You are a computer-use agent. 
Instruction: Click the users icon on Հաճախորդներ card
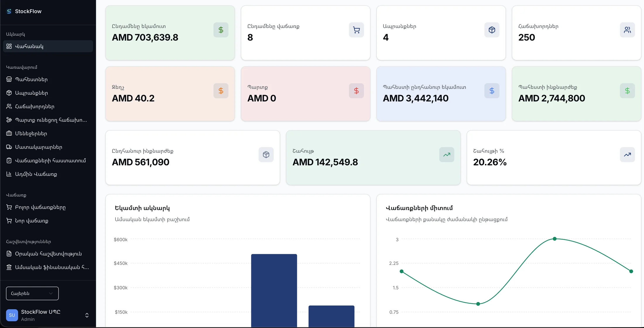coord(627,30)
